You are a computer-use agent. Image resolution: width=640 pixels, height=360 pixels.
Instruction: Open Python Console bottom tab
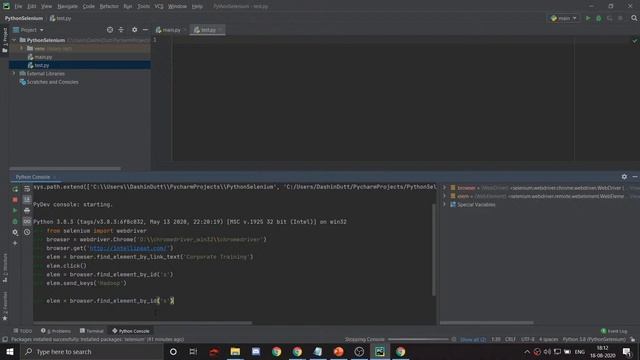131,331
